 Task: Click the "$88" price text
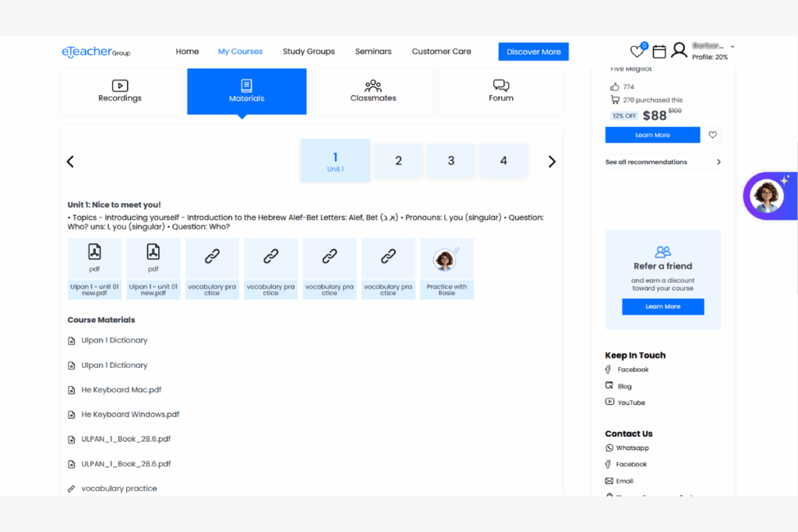click(x=655, y=115)
